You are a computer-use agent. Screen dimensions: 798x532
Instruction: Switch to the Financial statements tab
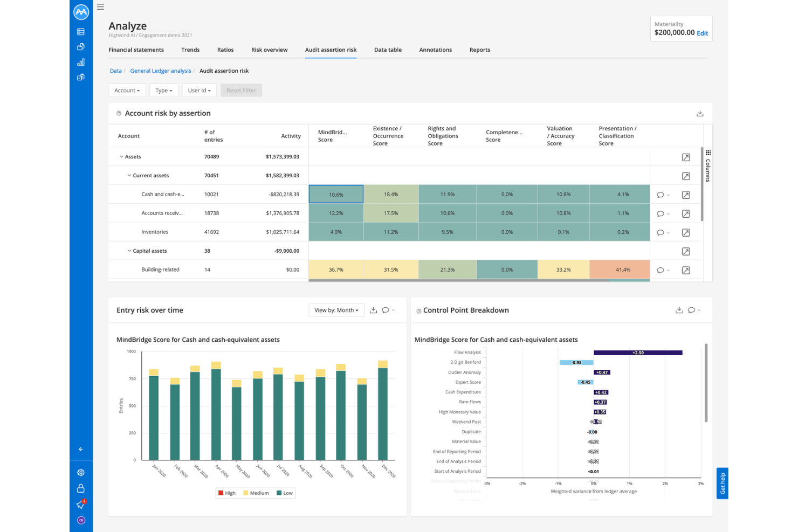pyautogui.click(x=136, y=50)
